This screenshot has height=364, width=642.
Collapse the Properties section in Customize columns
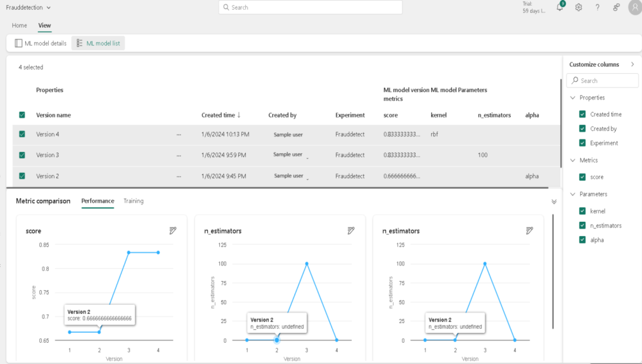tap(573, 98)
